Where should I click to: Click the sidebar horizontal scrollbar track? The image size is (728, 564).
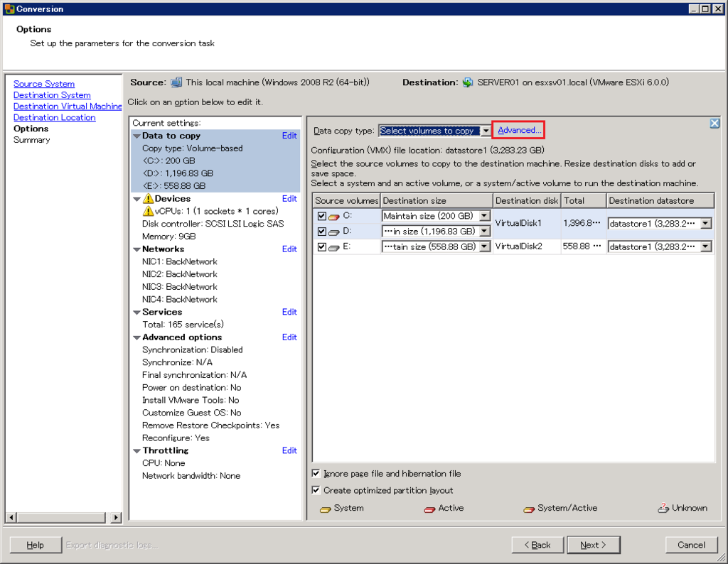tap(61, 517)
